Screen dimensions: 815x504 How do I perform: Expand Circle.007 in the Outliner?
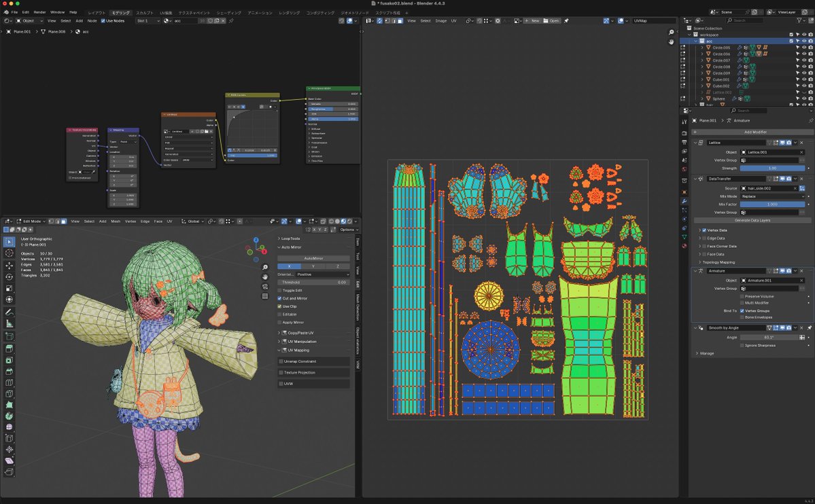[x=701, y=60]
